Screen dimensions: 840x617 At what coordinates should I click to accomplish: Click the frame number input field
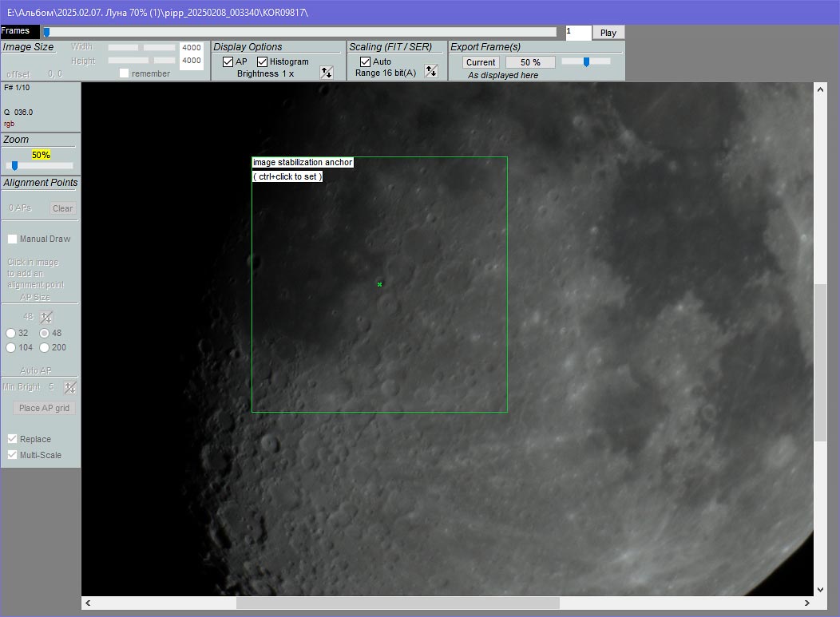[578, 33]
